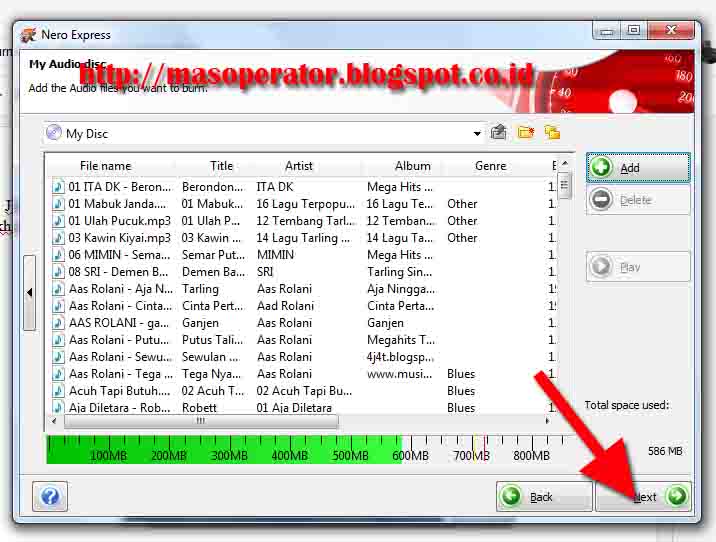Select file Aja Diletara - Rob...
The height and width of the screenshot is (542, 716).
(x=119, y=407)
